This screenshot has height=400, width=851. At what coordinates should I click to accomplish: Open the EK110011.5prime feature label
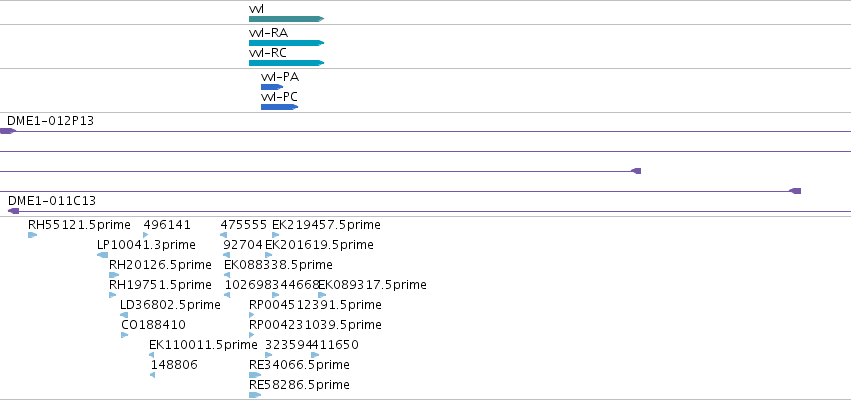[x=203, y=345]
